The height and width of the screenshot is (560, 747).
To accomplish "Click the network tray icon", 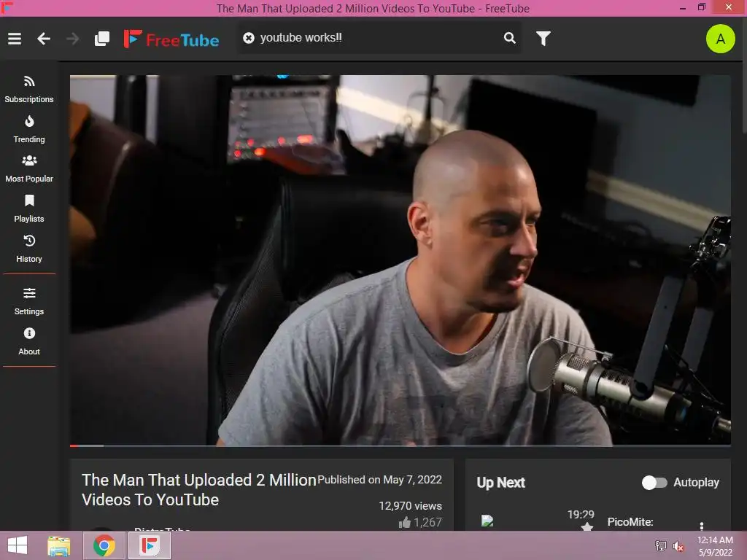I will click(660, 545).
